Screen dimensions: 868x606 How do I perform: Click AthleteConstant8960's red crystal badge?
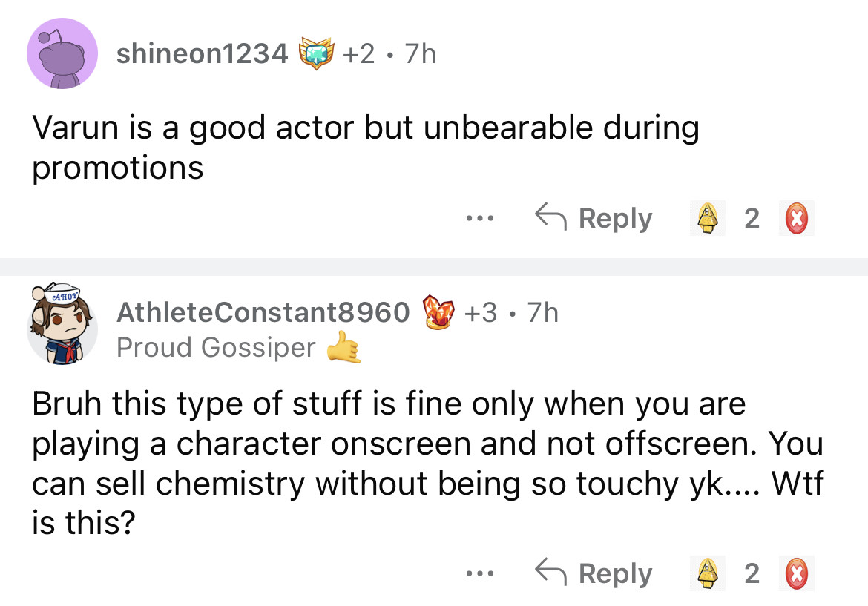point(438,313)
